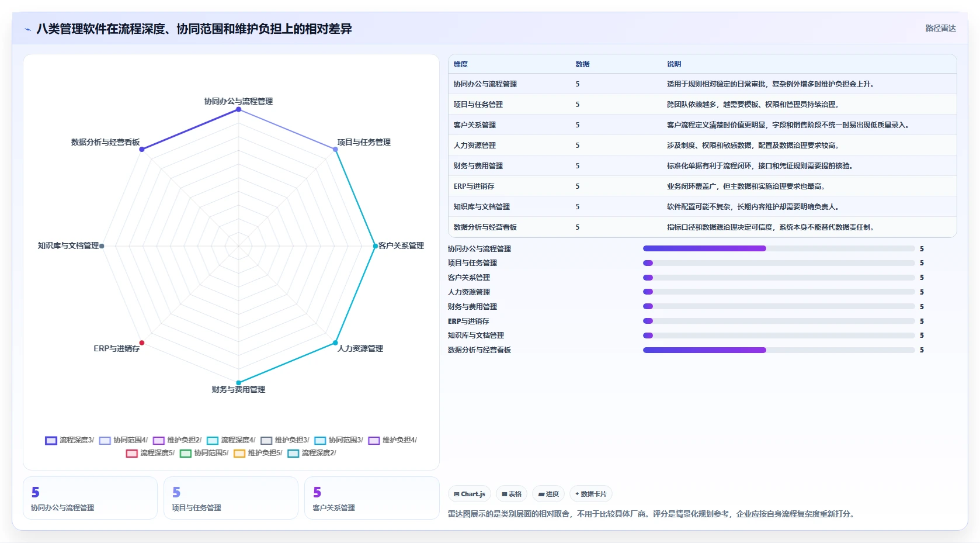Select the ERP与进销存 table row name
This screenshot has height=543, width=980.
point(474,186)
